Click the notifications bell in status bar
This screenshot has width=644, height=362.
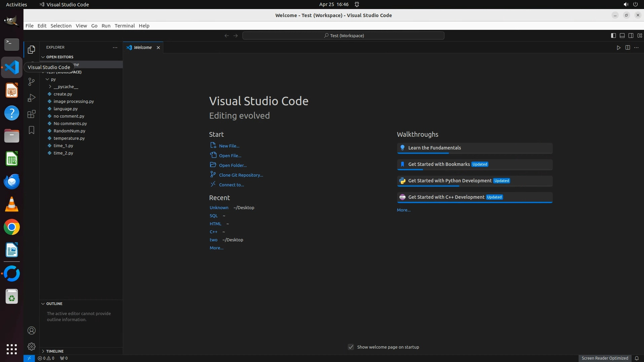[636, 358]
